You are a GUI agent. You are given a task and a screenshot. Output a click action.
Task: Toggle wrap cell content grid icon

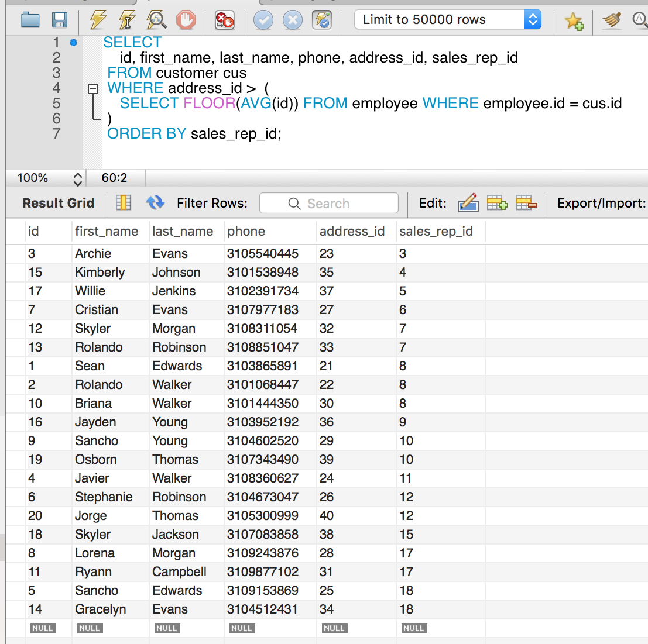(x=124, y=203)
